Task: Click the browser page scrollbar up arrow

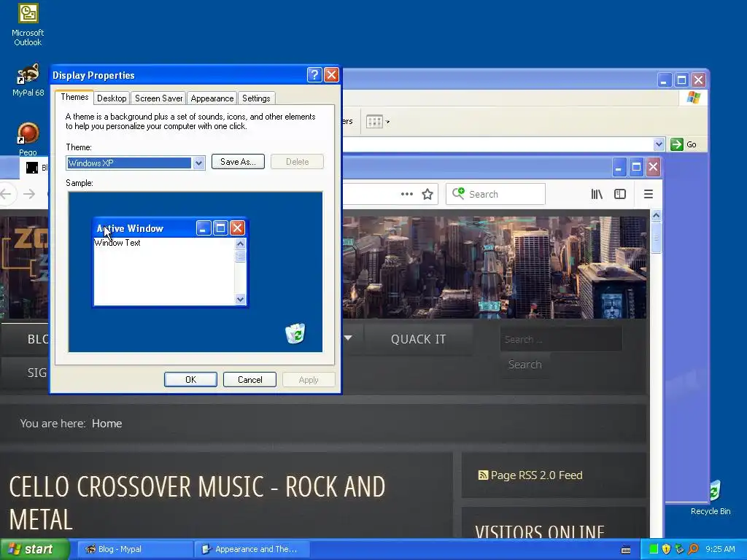Action: click(x=656, y=215)
